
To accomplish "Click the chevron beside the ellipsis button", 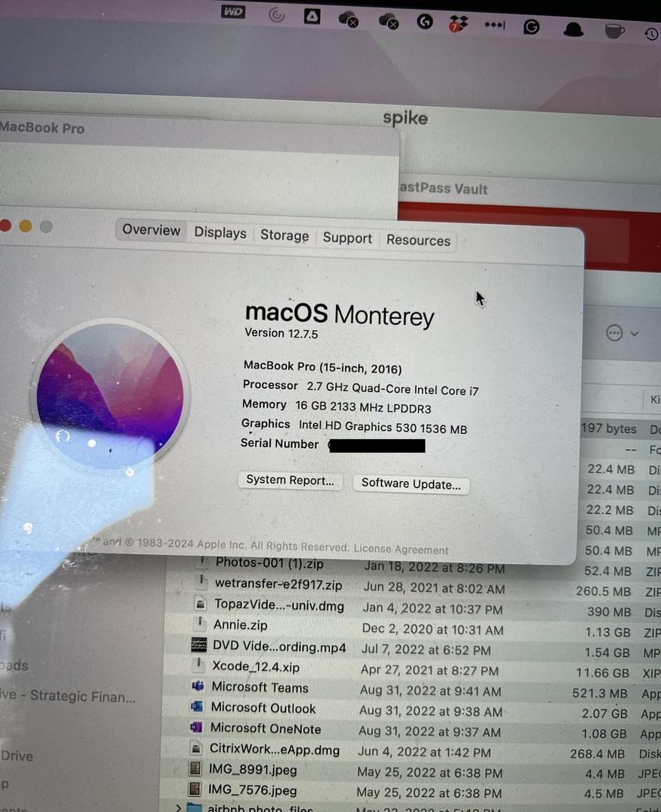I will pos(635,334).
